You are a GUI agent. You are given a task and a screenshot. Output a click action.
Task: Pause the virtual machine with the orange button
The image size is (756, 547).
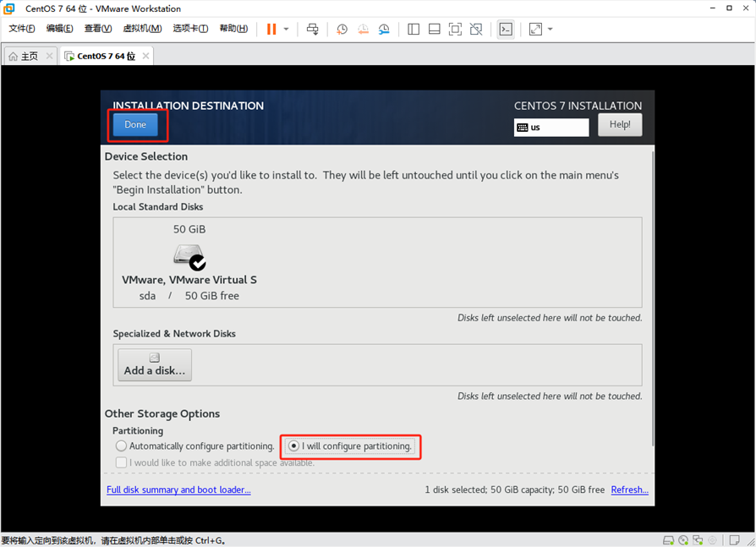coord(271,29)
